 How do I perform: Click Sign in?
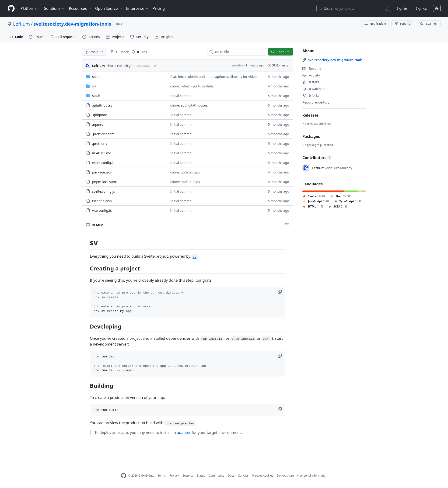click(402, 8)
